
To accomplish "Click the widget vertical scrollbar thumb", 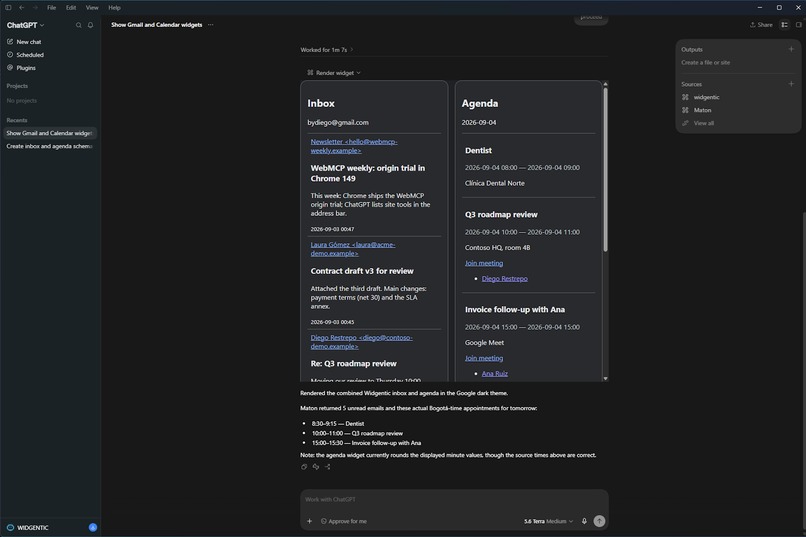I will [x=606, y=170].
